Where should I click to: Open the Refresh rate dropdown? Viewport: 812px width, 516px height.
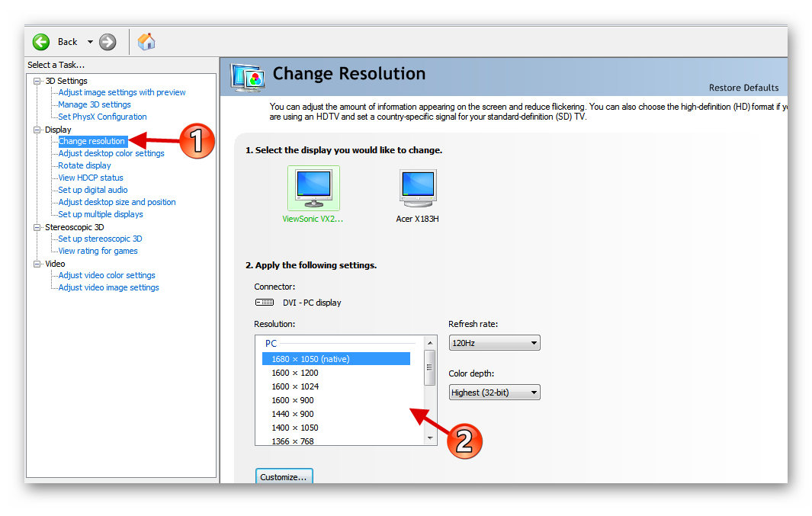[x=494, y=343]
